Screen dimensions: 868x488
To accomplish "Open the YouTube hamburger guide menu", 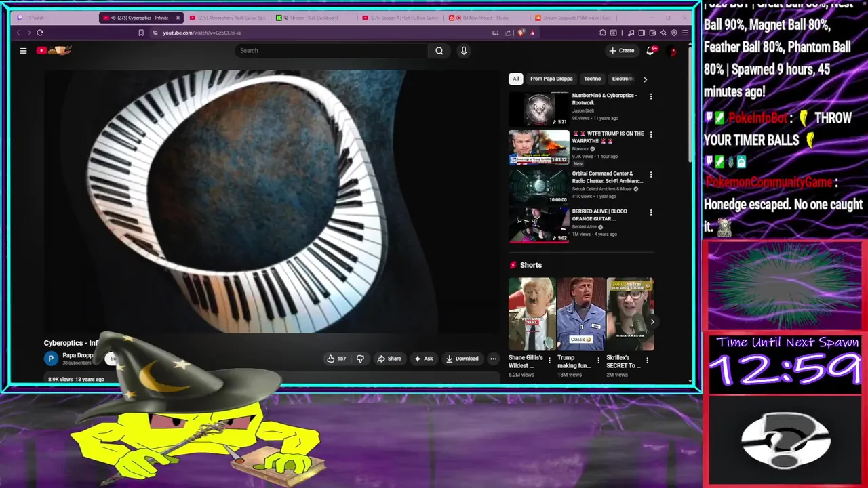I will pyautogui.click(x=23, y=50).
